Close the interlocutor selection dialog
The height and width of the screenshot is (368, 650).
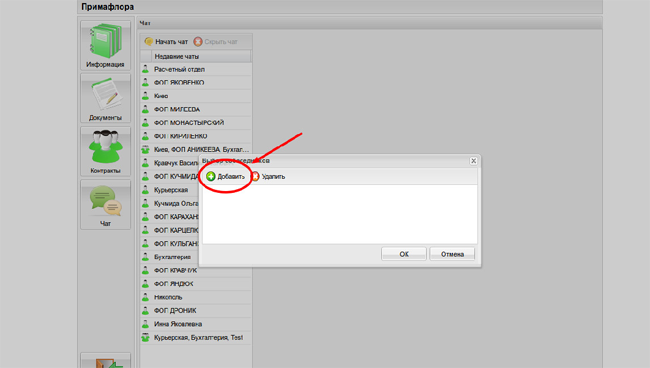coord(473,161)
